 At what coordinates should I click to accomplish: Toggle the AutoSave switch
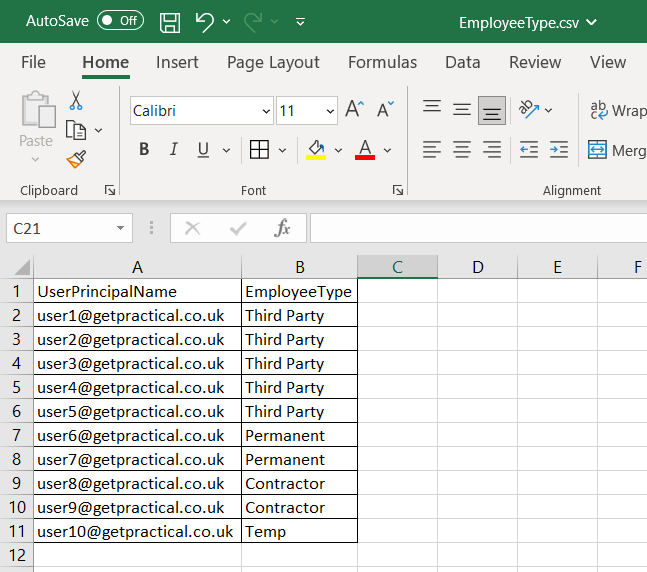[x=120, y=21]
